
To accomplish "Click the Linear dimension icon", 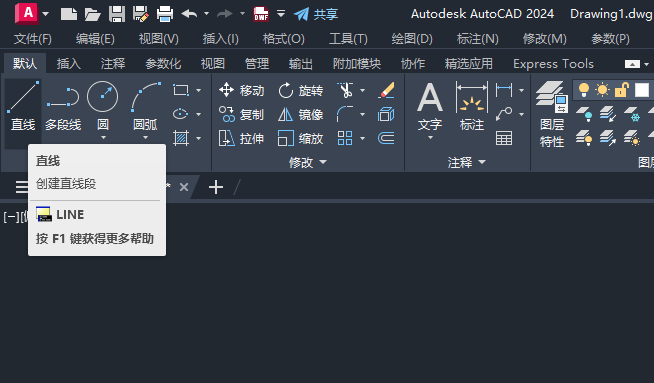I will click(504, 90).
